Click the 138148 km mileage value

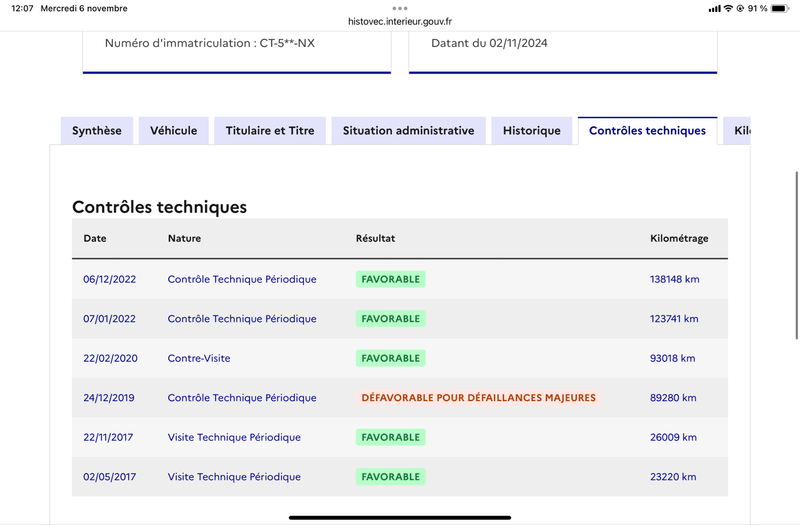[674, 279]
